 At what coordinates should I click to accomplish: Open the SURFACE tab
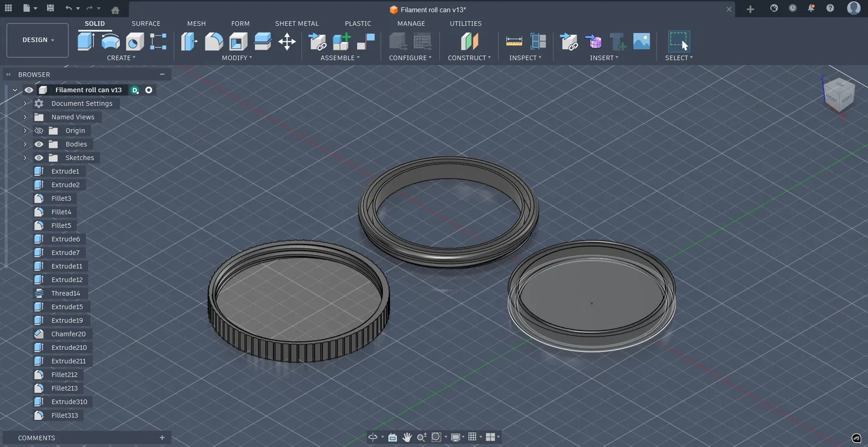[x=146, y=23]
